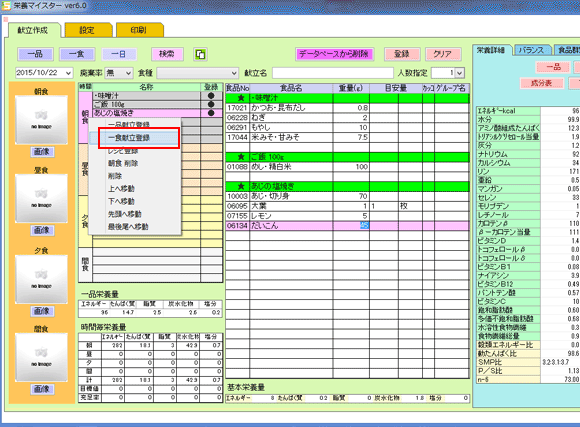Click the registration dot in the ご飯 100g row
This screenshot has width=580, height=427.
click(x=211, y=104)
